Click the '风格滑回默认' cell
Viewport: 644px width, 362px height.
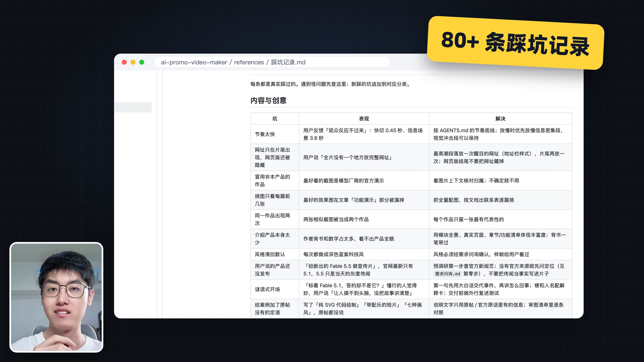[x=275, y=254]
